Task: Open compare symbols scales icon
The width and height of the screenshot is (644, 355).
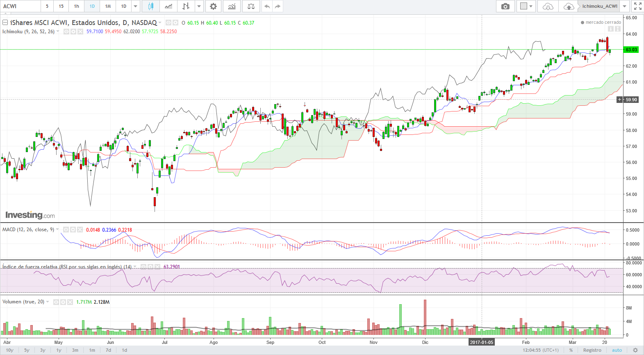Action: pyautogui.click(x=251, y=6)
